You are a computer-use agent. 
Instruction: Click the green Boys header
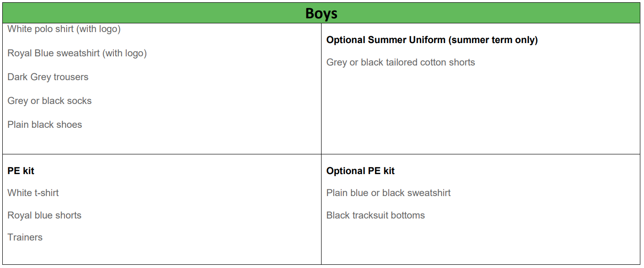click(x=321, y=13)
